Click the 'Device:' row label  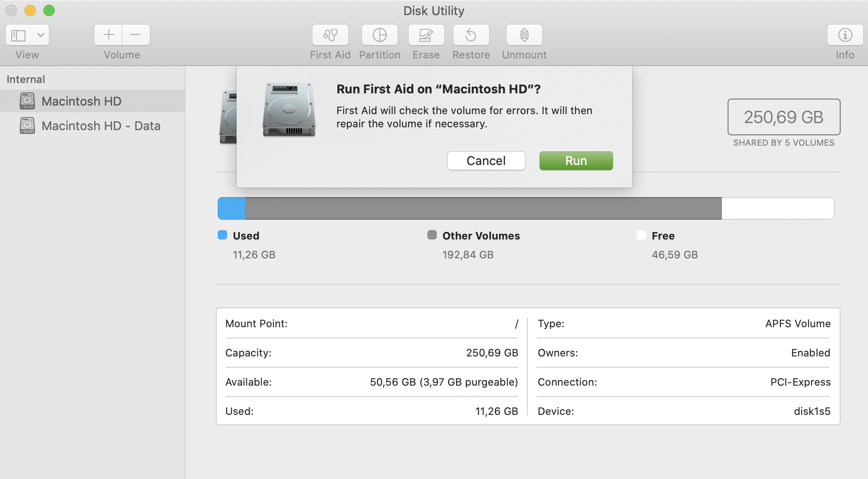click(x=556, y=411)
